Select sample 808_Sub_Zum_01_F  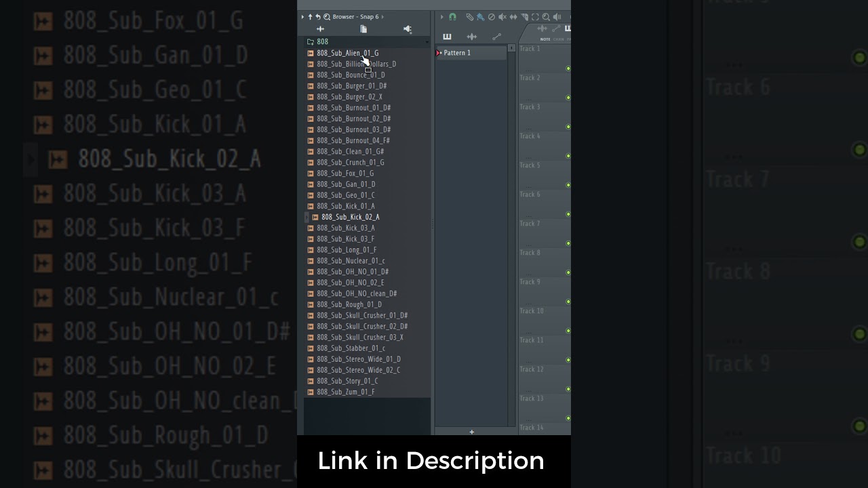click(346, 392)
